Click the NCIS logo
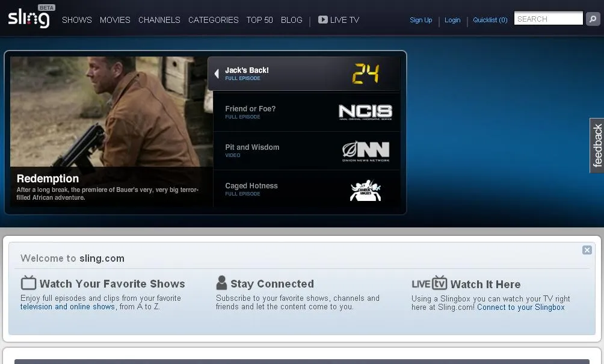 (365, 112)
